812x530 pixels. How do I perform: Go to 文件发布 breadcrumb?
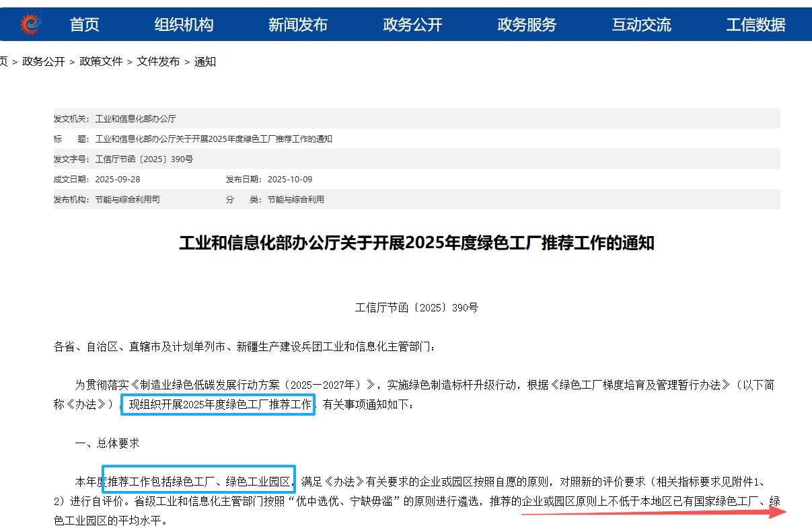tap(158, 62)
